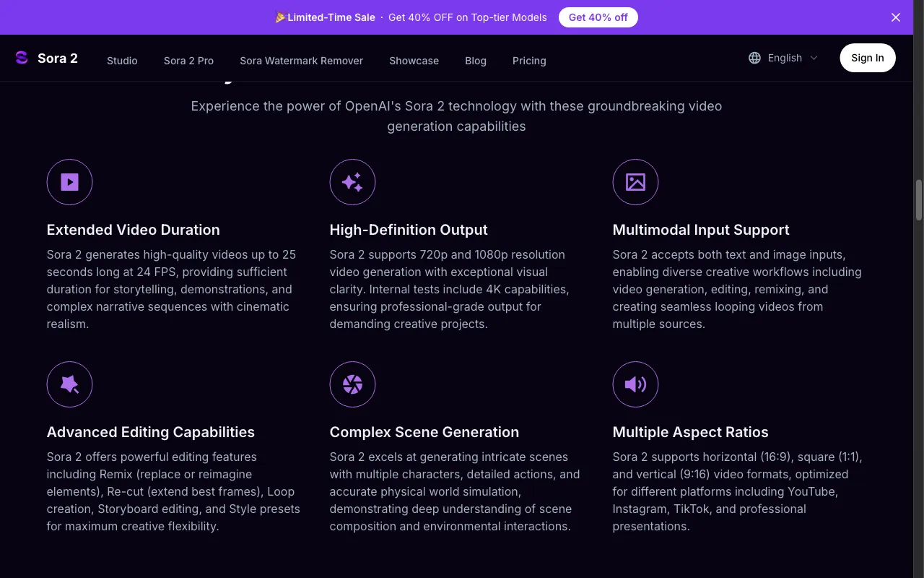The height and width of the screenshot is (578, 924).
Task: Close the Limited-Time Sale banner
Action: click(x=896, y=17)
